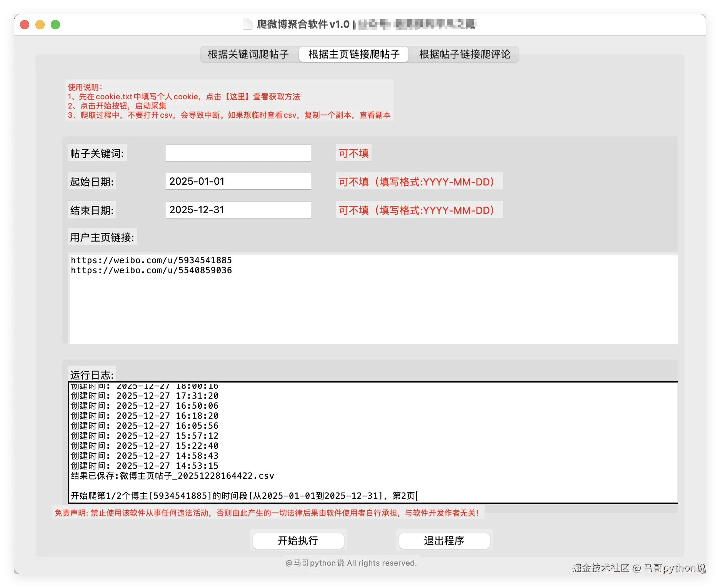
Task: Select the start date field showing 2025-01-01
Action: (238, 181)
